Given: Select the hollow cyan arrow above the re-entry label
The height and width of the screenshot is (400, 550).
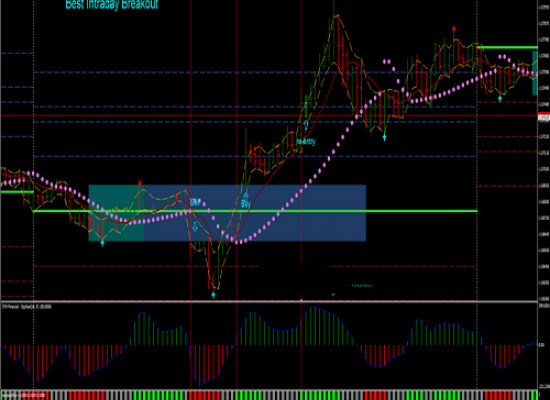Looking at the screenshot, I should [x=306, y=125].
